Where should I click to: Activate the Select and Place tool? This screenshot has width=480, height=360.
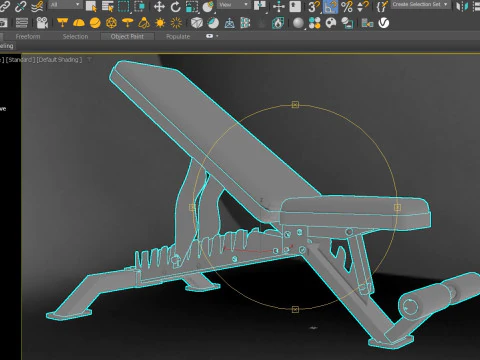click(x=208, y=7)
